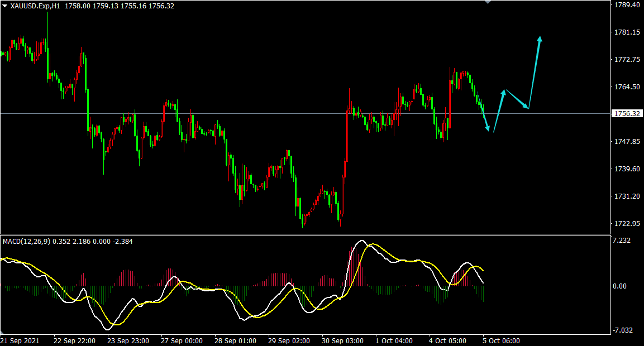Click the 1 Oct 04:00 time label

pyautogui.click(x=394, y=340)
